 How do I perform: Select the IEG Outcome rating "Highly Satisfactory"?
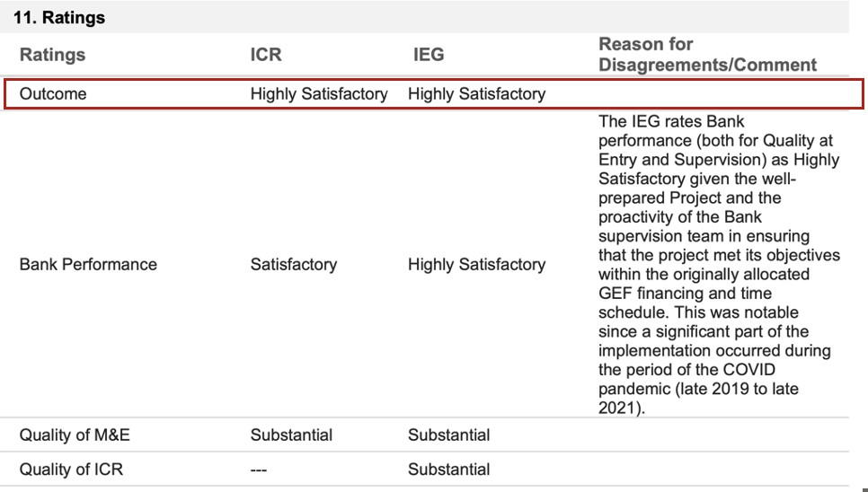[476, 93]
